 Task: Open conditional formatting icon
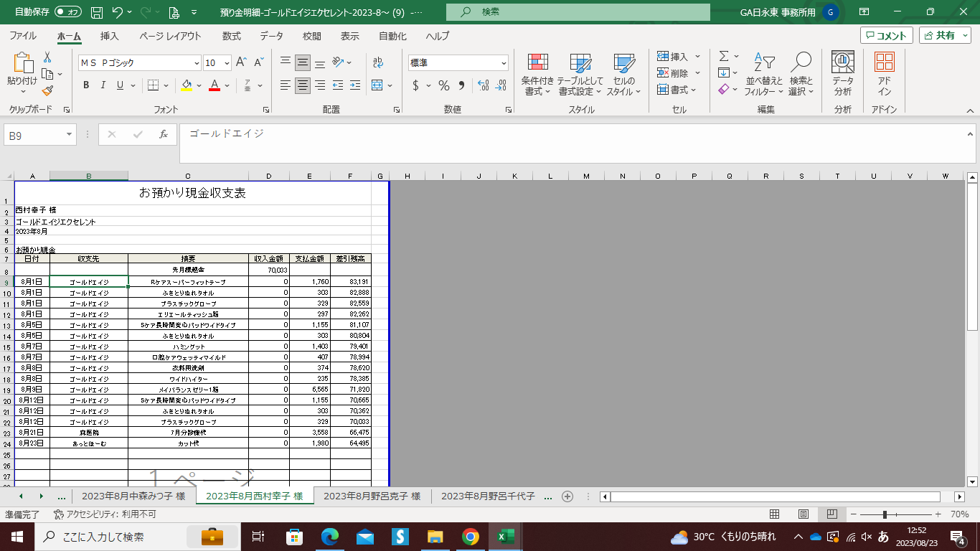point(537,75)
